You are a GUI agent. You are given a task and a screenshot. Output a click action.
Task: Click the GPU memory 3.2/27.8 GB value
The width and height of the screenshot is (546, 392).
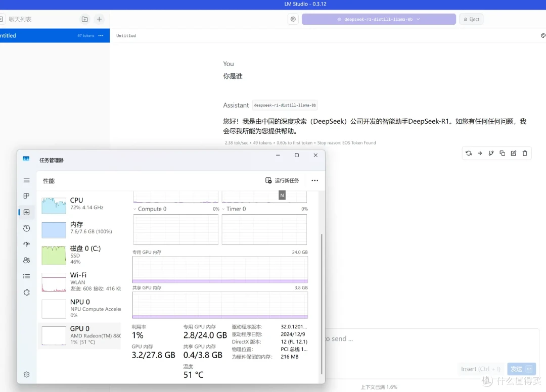(153, 355)
